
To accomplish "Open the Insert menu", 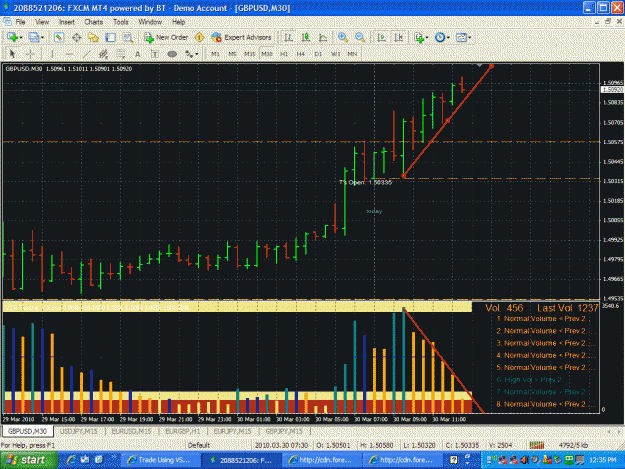I will pos(67,22).
